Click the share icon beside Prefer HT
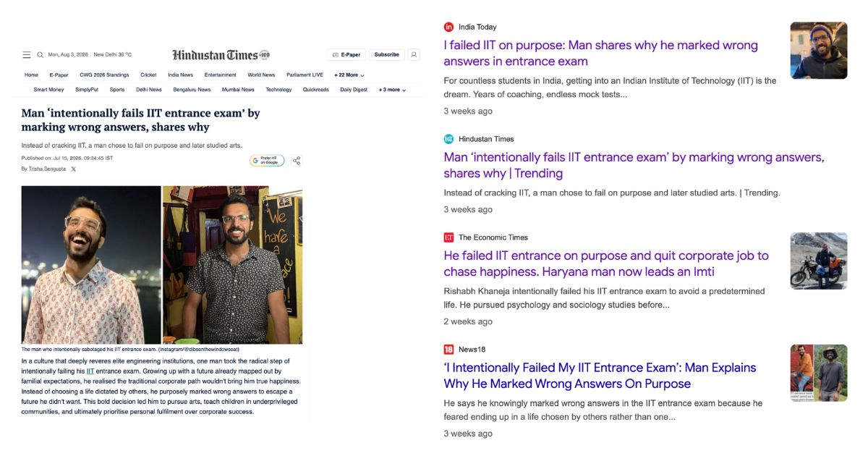This screenshot has width=868, height=456. pyautogui.click(x=297, y=161)
